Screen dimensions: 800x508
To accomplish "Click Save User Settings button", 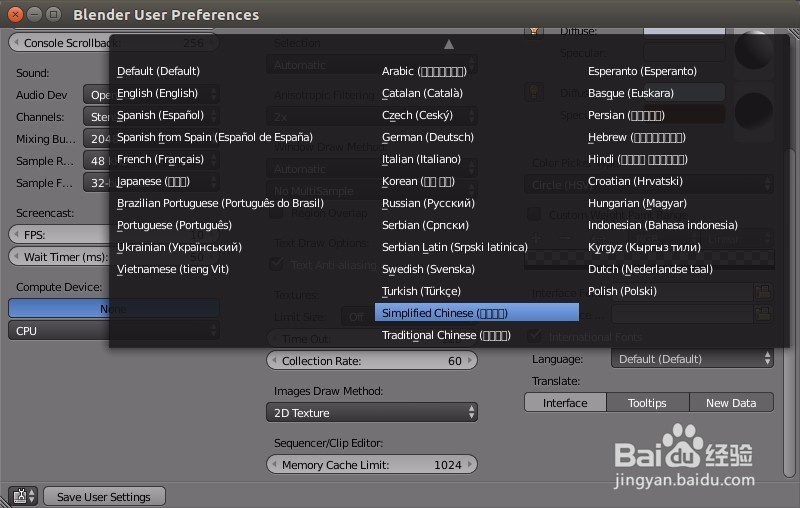I will (104, 496).
